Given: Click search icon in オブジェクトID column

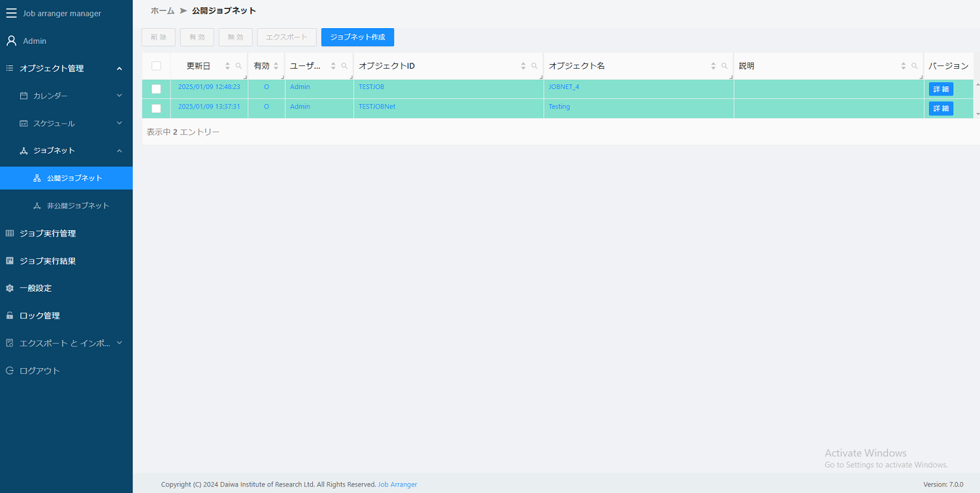Looking at the screenshot, I should click(x=534, y=66).
